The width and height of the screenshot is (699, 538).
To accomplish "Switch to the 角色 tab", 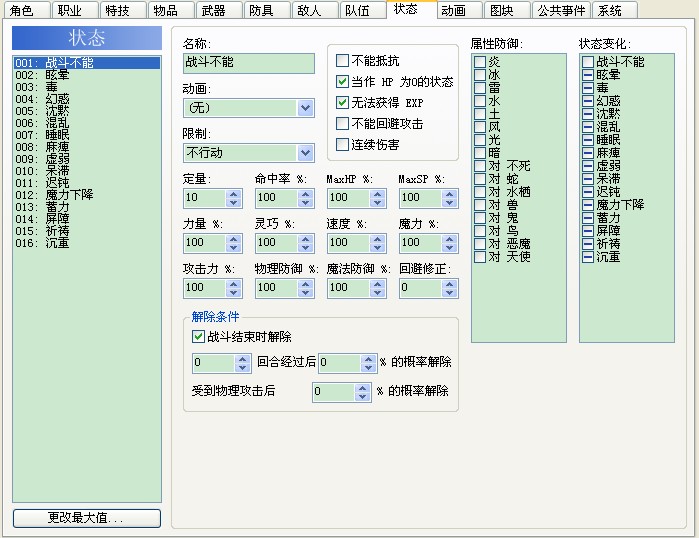I will tap(27, 10).
